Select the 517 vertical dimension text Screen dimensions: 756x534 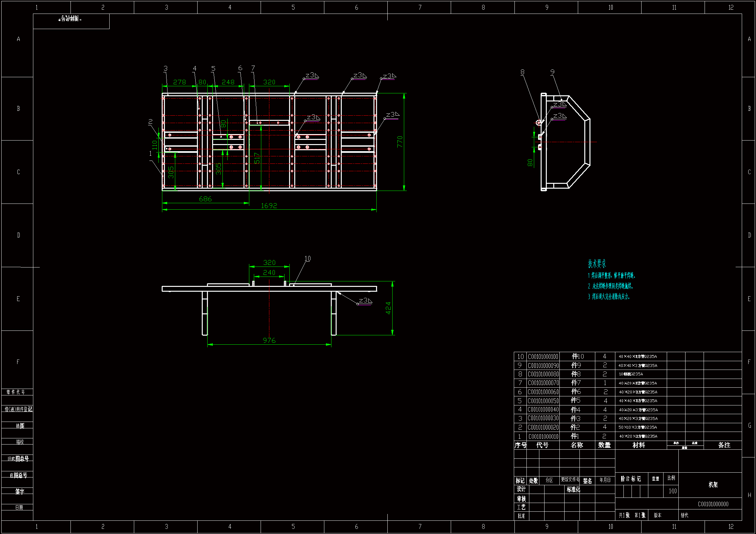point(257,158)
